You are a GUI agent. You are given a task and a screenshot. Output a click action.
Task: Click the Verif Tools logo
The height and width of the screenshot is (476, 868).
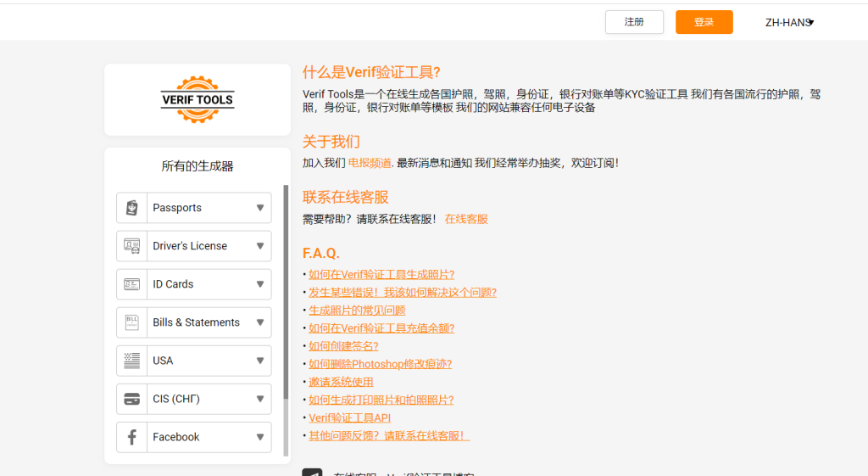point(198,100)
